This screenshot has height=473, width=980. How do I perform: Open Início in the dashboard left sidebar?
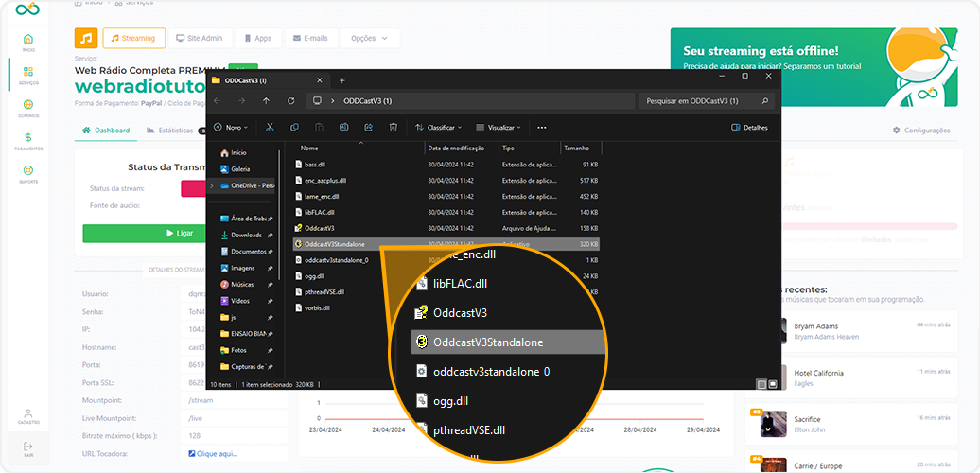28,43
